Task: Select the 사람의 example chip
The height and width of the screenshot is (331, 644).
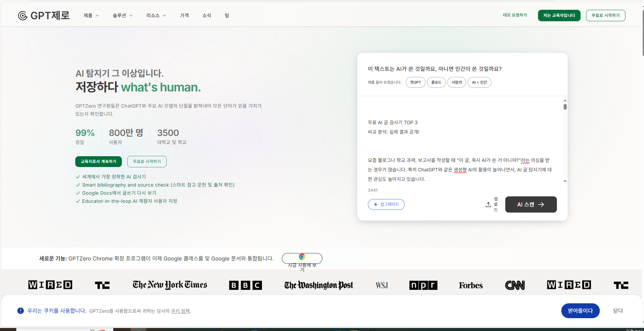Action: coord(457,82)
